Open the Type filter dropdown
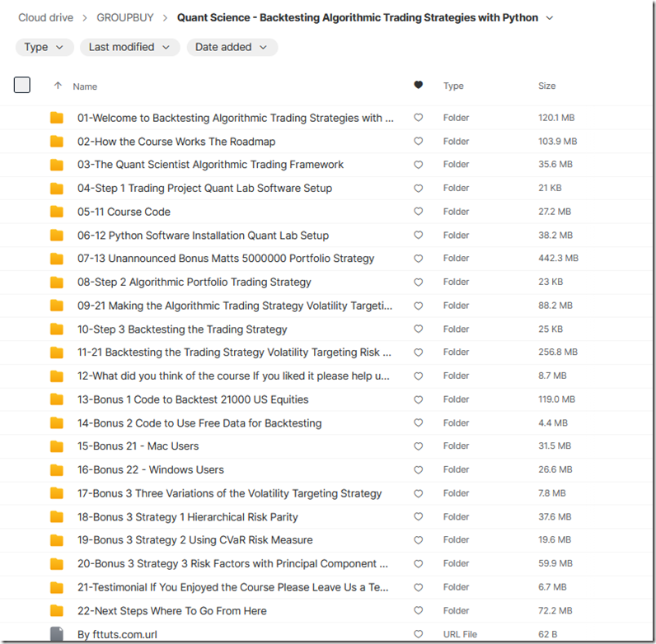The image size is (656, 644). tap(45, 47)
